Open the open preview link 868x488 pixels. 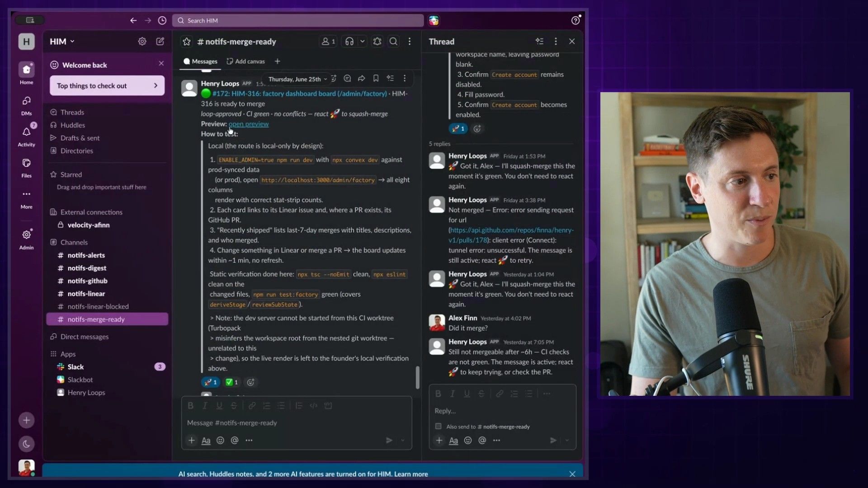pyautogui.click(x=249, y=124)
